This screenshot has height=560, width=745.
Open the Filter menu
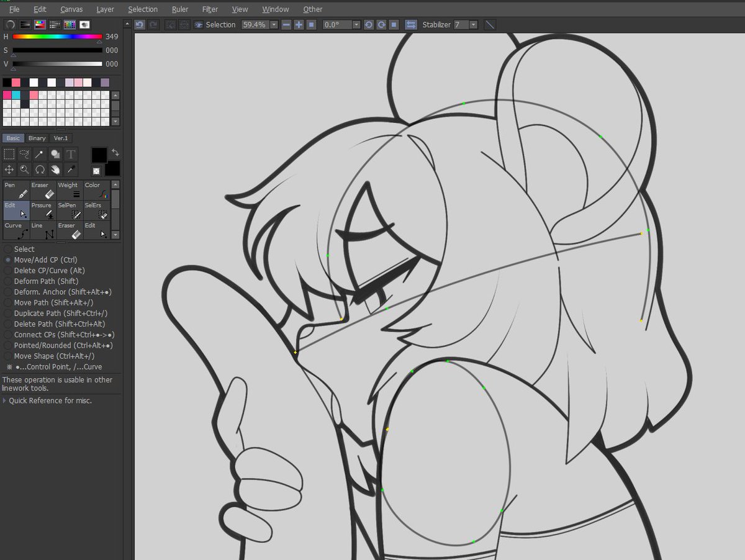coord(210,9)
